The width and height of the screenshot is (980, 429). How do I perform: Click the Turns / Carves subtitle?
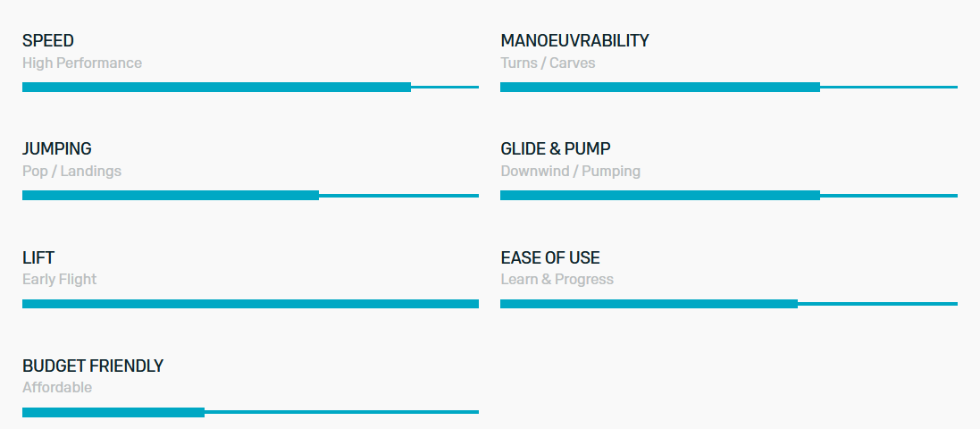[548, 63]
